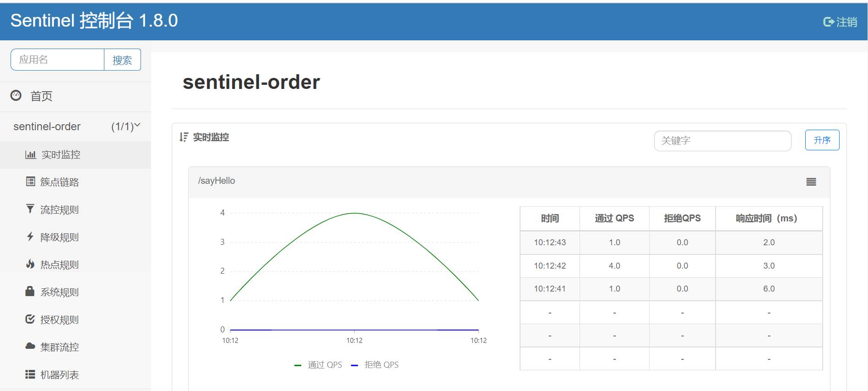Select the 授权规则 menu item
This screenshot has height=391, width=868.
tap(76, 320)
